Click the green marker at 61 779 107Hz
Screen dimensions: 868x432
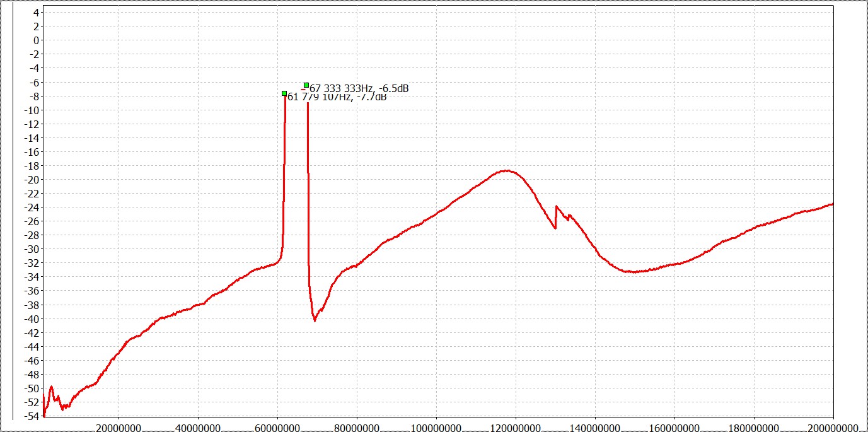coord(284,93)
